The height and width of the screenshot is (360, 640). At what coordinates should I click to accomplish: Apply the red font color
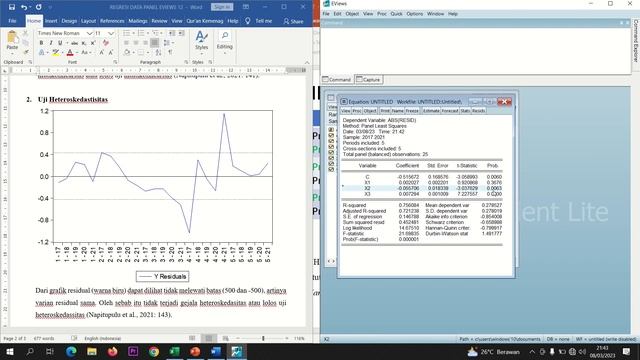point(70,52)
